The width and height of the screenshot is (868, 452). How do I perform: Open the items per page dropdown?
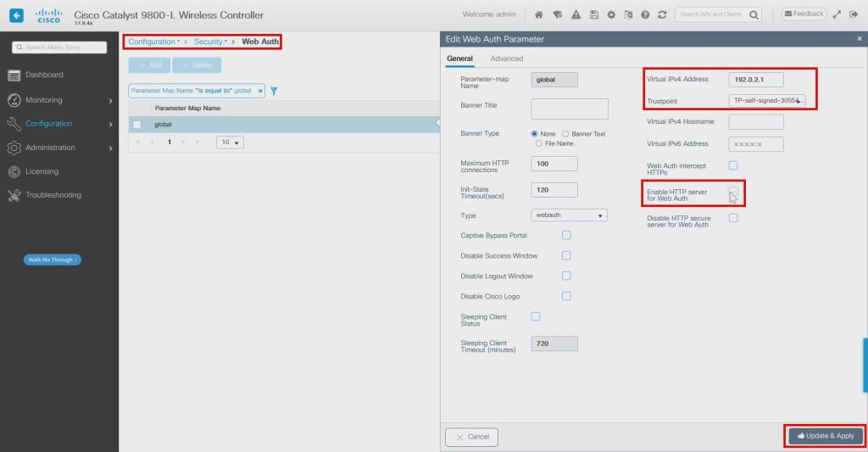tap(230, 142)
